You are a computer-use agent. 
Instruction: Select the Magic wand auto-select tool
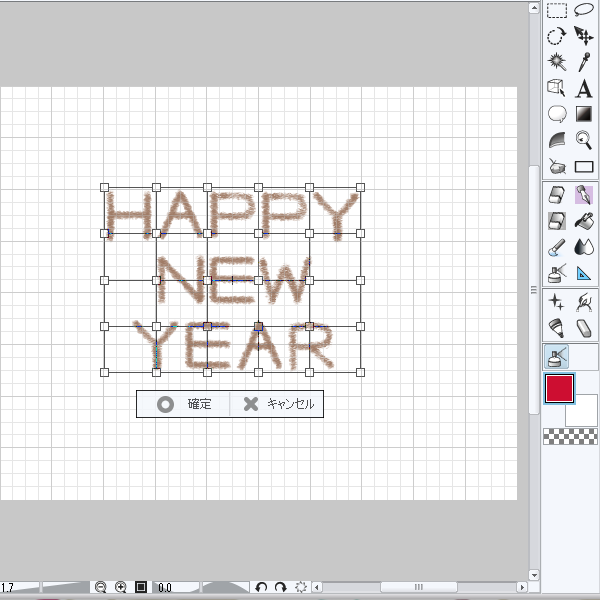point(557,62)
